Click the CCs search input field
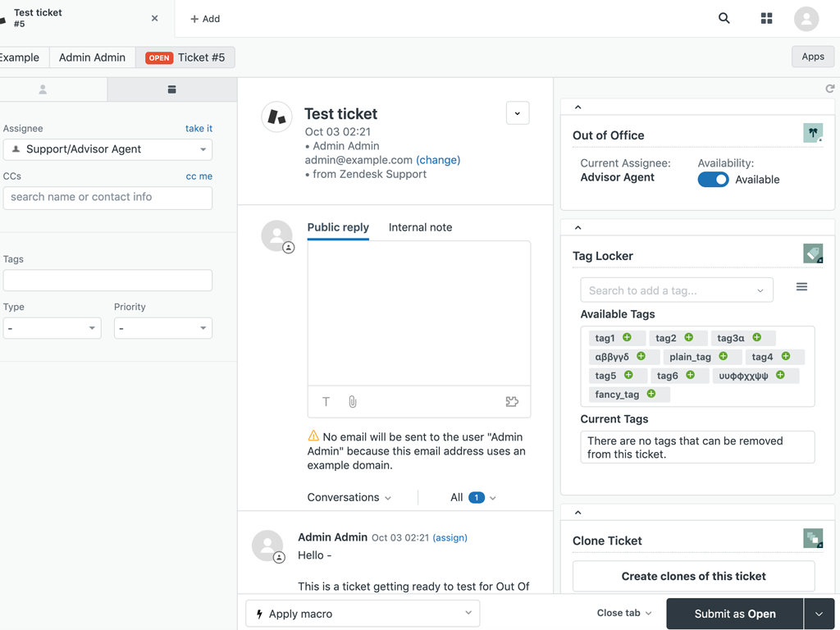 [107, 198]
